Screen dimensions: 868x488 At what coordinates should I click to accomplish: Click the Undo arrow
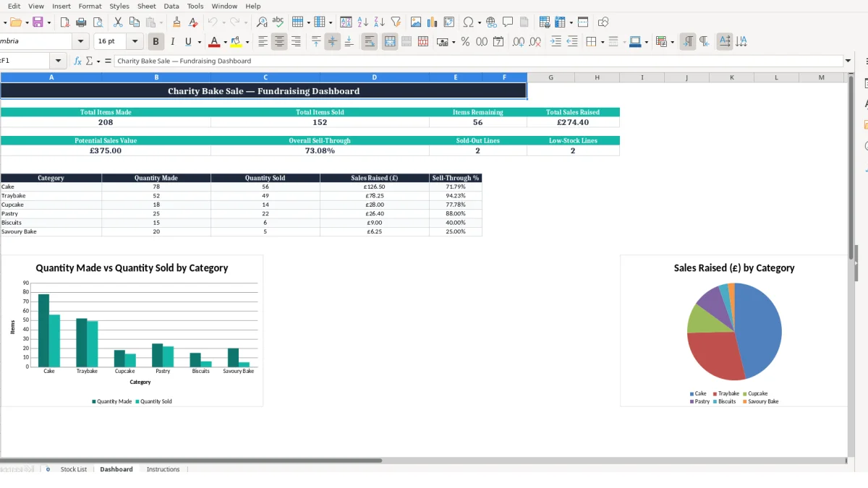(213, 22)
